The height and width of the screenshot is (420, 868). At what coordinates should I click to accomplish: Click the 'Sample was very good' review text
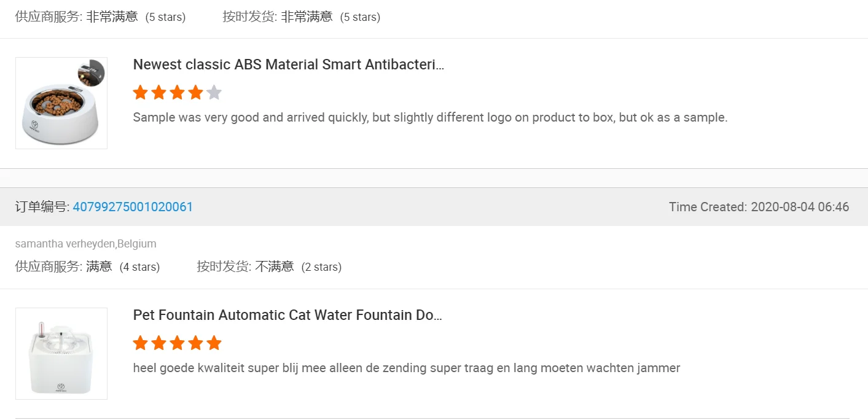430,117
